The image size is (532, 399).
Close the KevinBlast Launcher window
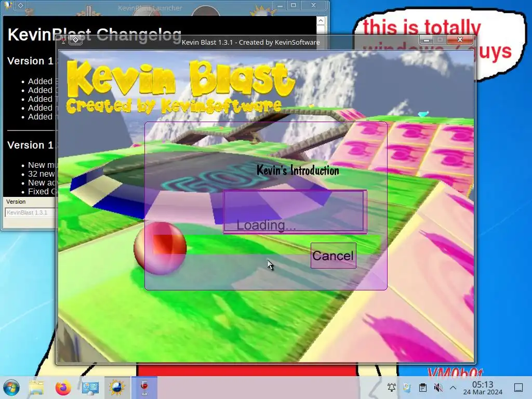point(313,5)
